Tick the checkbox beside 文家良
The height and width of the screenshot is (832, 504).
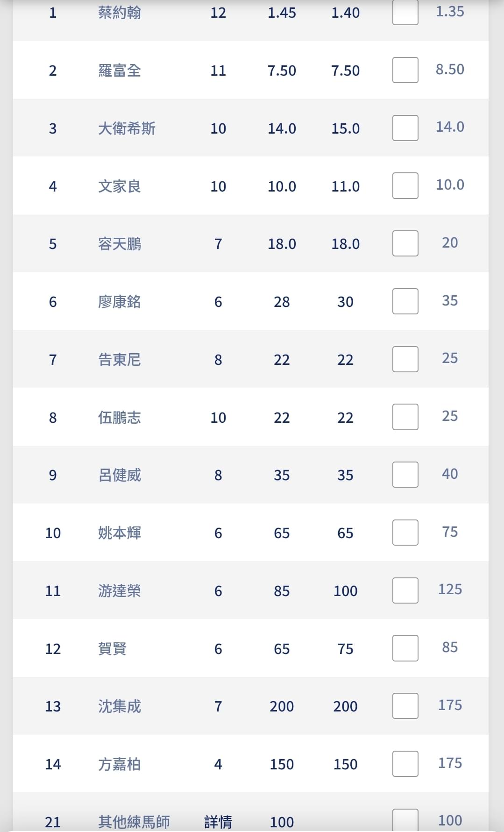click(405, 185)
